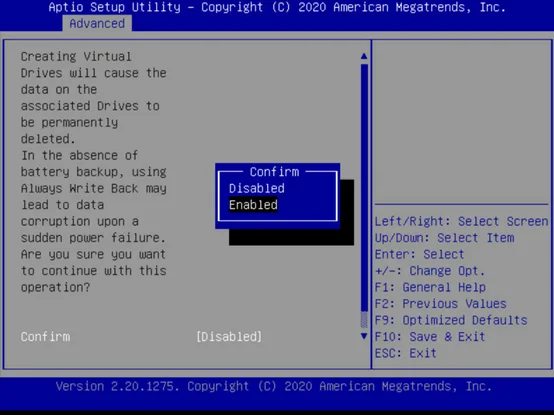Click the F10: Save & Exit hint
Screen dimensions: 554x415
point(430,337)
